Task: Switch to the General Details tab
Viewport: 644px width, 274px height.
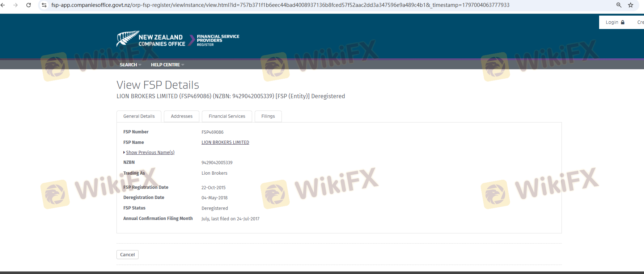Action: [139, 116]
